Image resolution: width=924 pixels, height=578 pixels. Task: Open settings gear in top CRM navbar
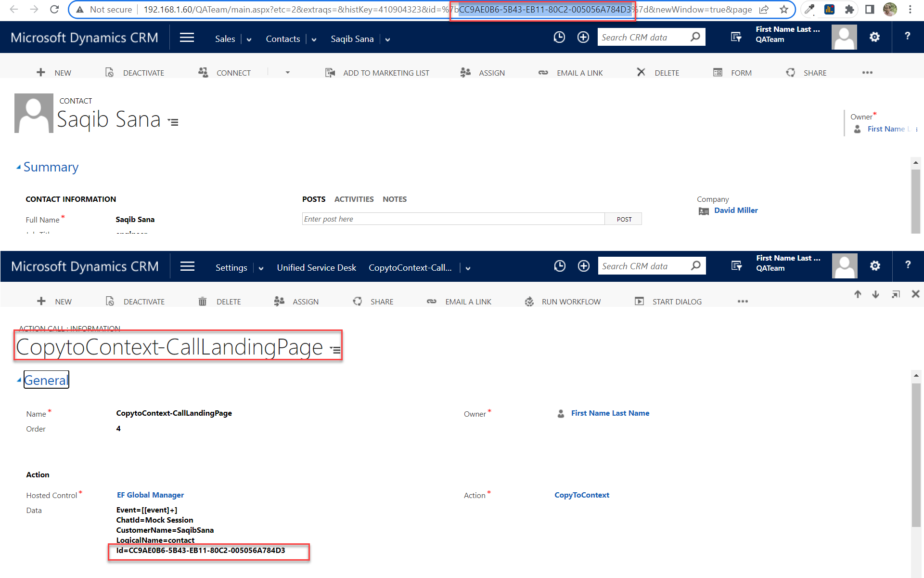874,37
